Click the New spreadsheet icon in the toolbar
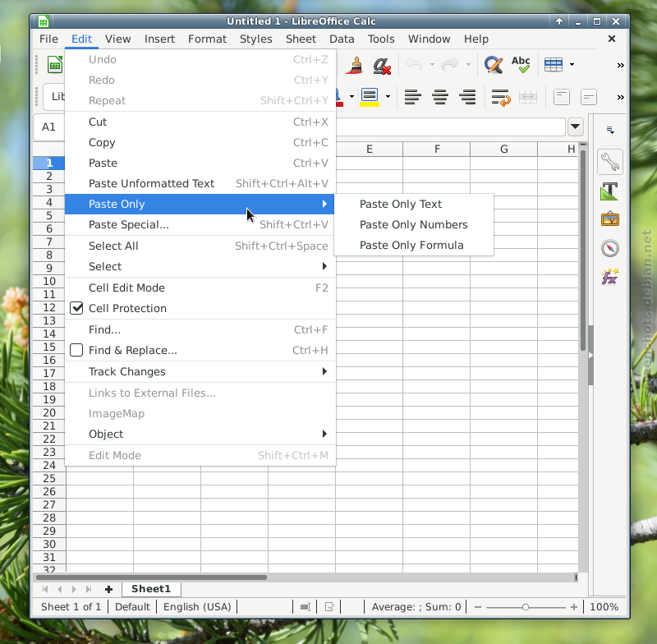657x644 pixels. pyautogui.click(x=55, y=65)
